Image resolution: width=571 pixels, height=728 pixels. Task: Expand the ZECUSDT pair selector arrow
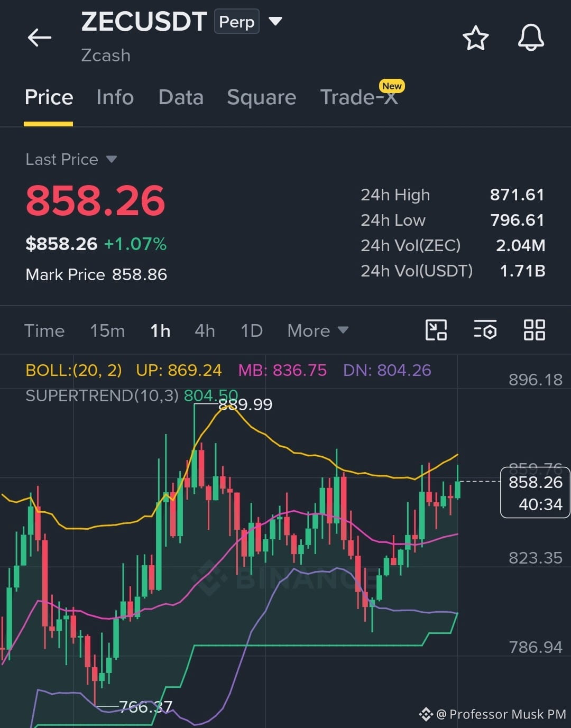[x=275, y=22]
